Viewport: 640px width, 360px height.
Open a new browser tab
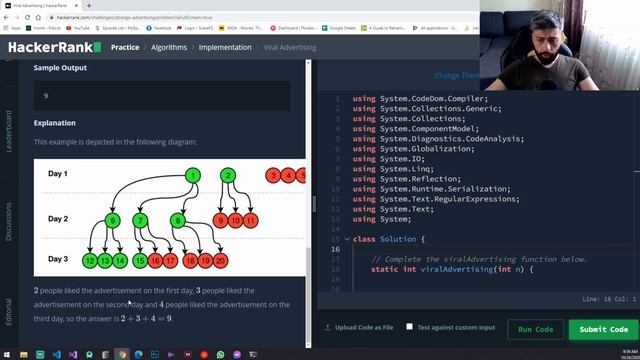(89, 6)
